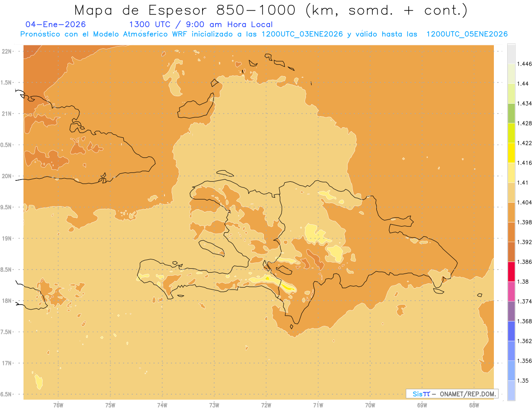532x411 pixels.
Task: Select the legend value "1.428"
Action: pyautogui.click(x=524, y=123)
